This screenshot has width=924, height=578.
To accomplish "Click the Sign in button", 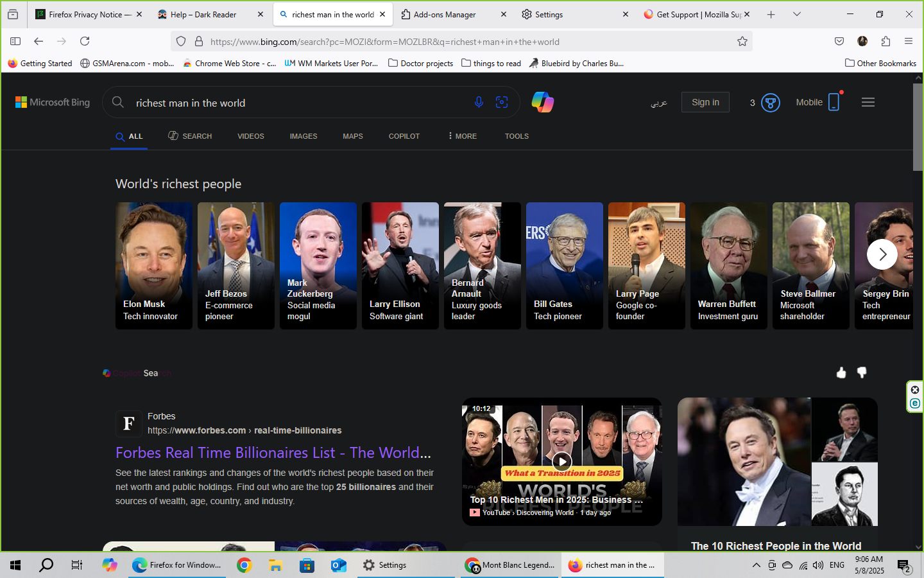I will tap(705, 102).
